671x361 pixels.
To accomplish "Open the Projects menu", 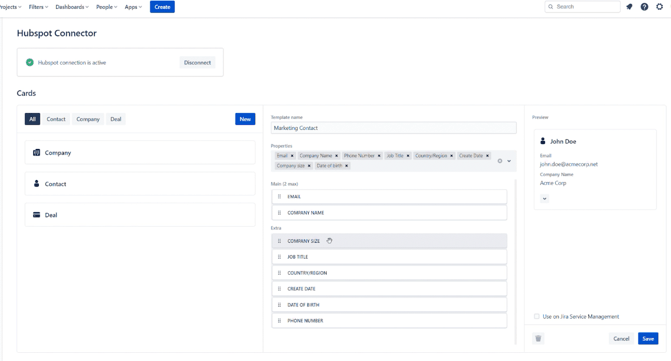I will pos(10,7).
